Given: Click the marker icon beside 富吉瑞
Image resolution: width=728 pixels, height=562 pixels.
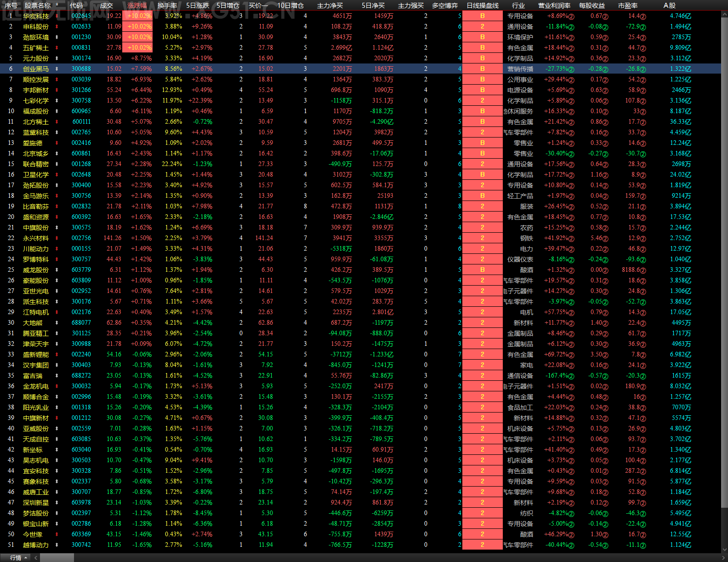Looking at the screenshot, I should pos(57,376).
